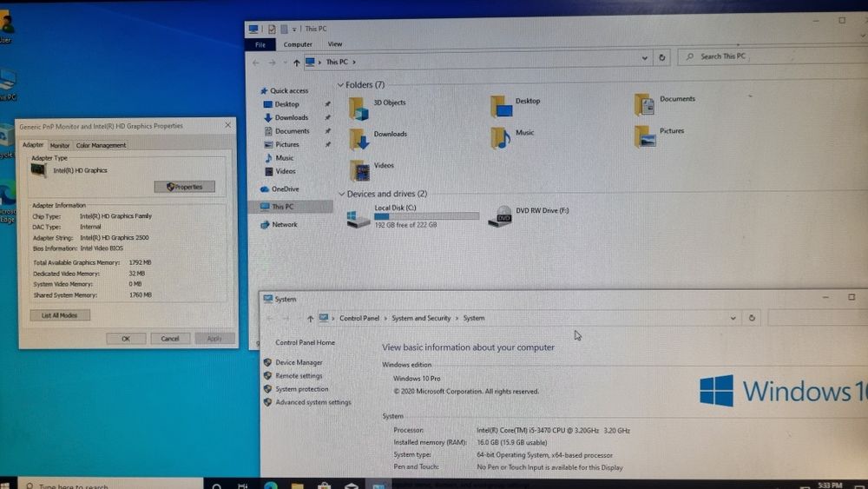Select the This PC desktop icon

pyautogui.click(x=7, y=85)
